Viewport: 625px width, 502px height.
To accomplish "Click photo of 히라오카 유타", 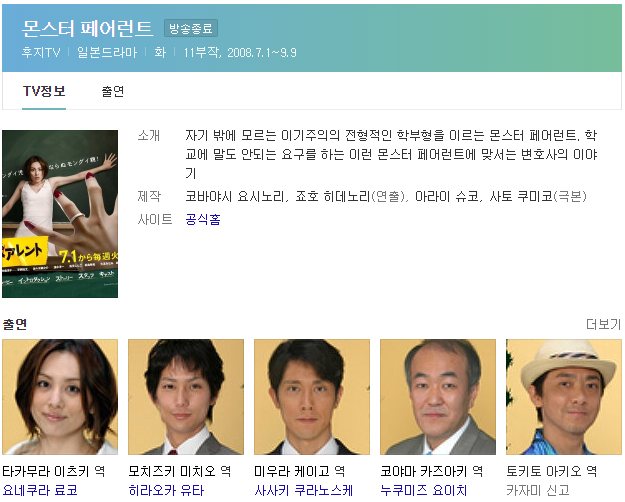I will tap(186, 397).
